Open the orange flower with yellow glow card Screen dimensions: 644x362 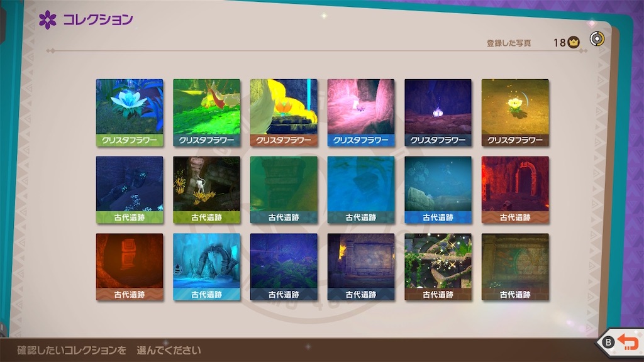284,113
